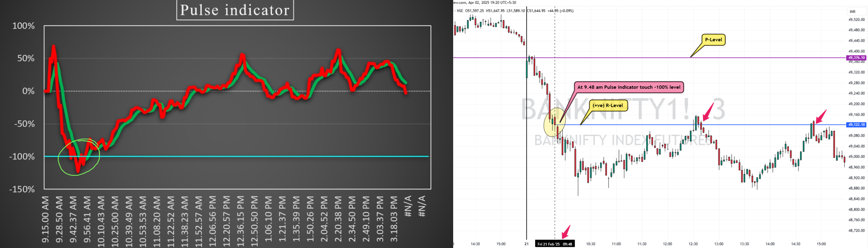
Task: Click the 12.36.15 PM axis label
Action: click(240, 219)
